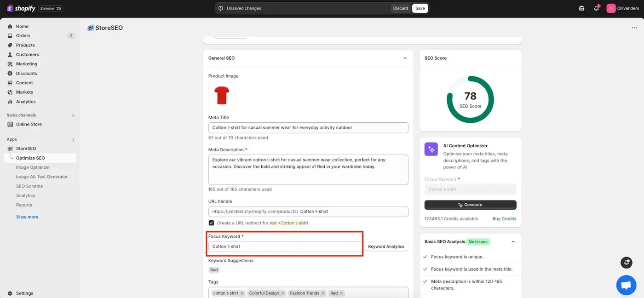Click the three-dot menu beside StoreSEO header
The height and width of the screenshot is (298, 644).
pyautogui.click(x=634, y=28)
